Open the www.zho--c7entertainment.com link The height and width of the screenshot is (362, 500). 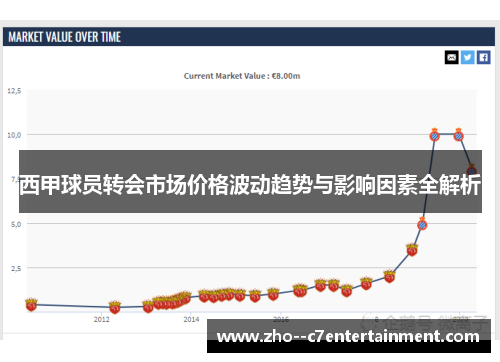click(348, 337)
